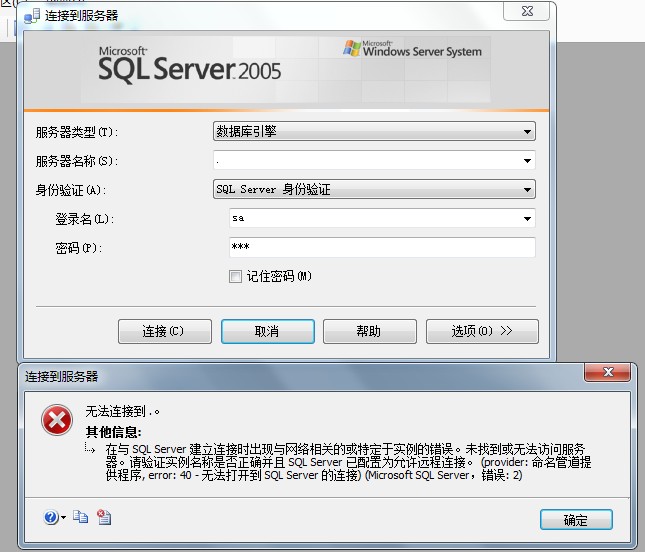Expand the 服务器名称 dropdown arrow
This screenshot has height=552, width=645.
point(527,161)
